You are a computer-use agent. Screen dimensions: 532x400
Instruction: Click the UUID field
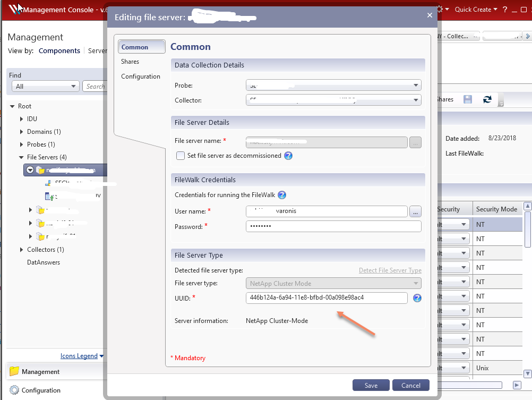327,298
